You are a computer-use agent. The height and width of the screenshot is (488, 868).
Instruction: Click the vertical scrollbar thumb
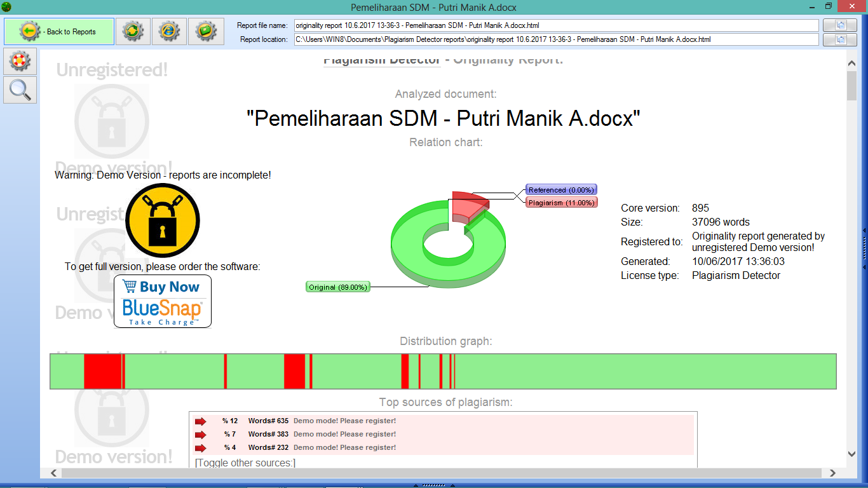[x=852, y=86]
